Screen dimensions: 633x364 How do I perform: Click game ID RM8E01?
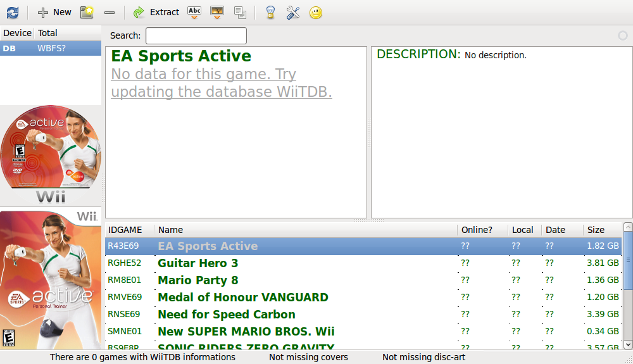point(124,280)
